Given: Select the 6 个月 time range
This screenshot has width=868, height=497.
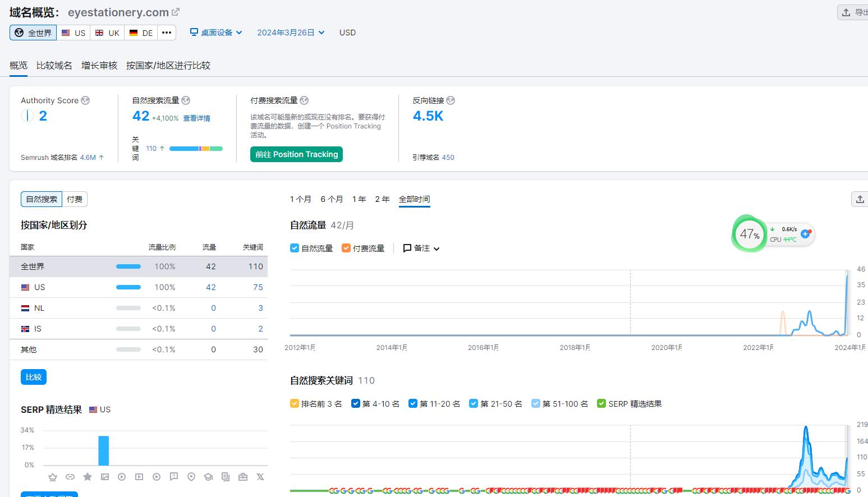Looking at the screenshot, I should pos(332,199).
